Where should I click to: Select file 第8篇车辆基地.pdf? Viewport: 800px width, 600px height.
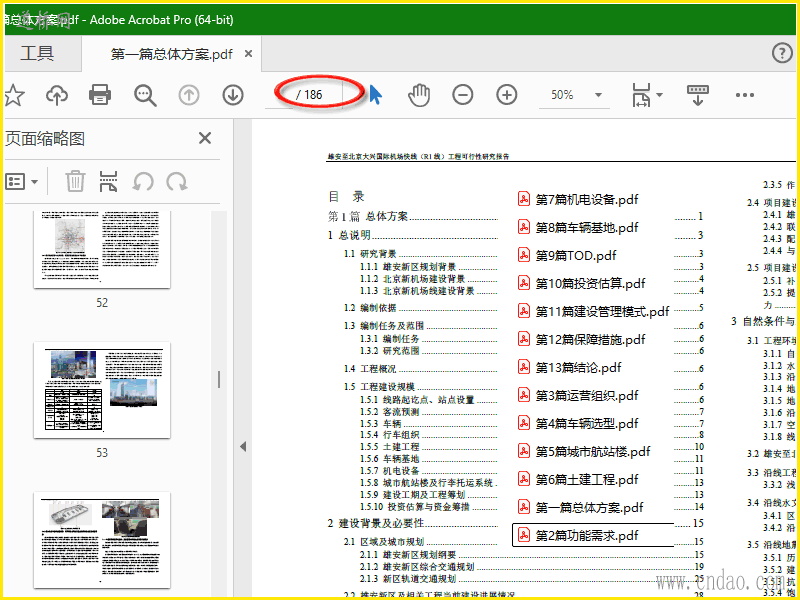tap(578, 228)
